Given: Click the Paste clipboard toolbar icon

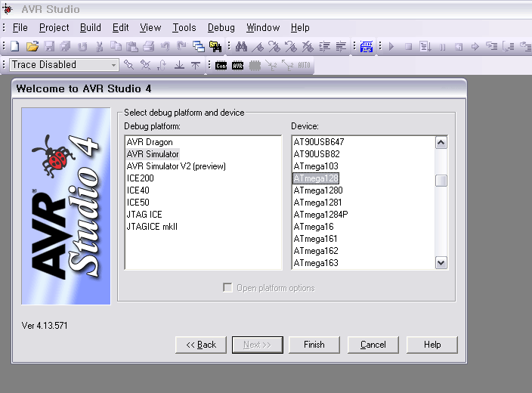Looking at the screenshot, I should point(132,46).
